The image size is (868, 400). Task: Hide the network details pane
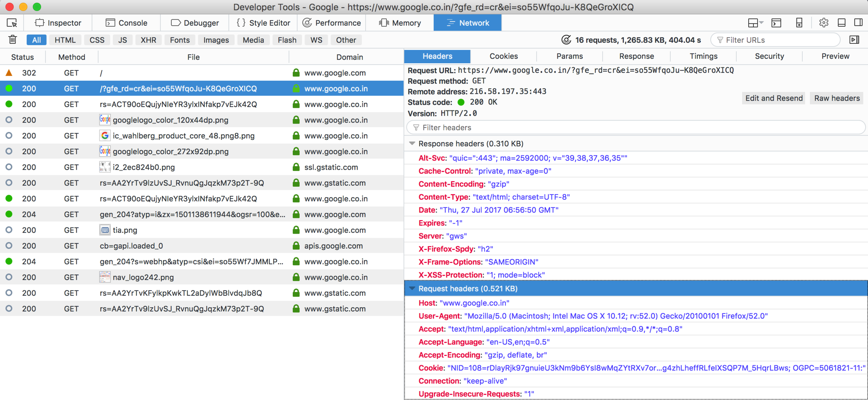(854, 40)
